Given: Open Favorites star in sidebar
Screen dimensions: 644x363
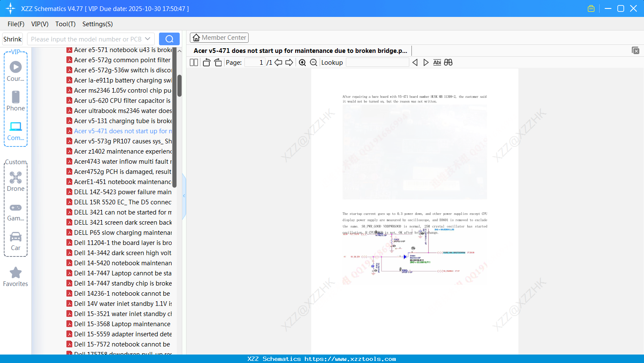Looking at the screenshot, I should [16, 277].
